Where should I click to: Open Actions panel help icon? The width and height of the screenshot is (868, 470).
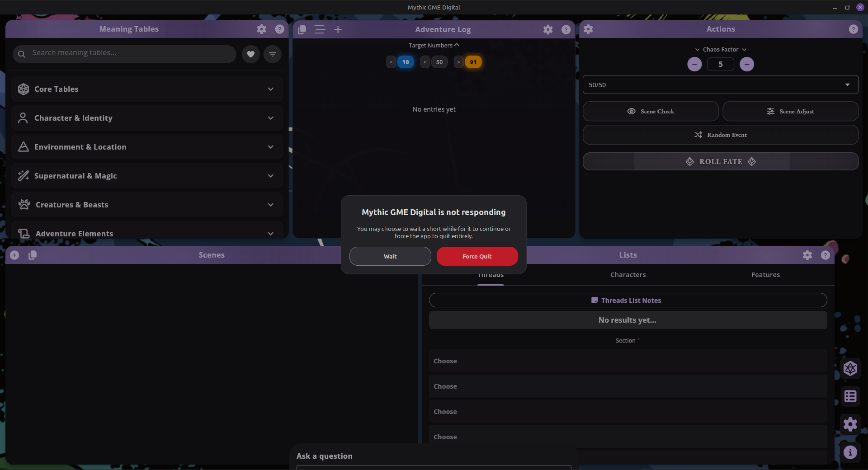point(853,29)
